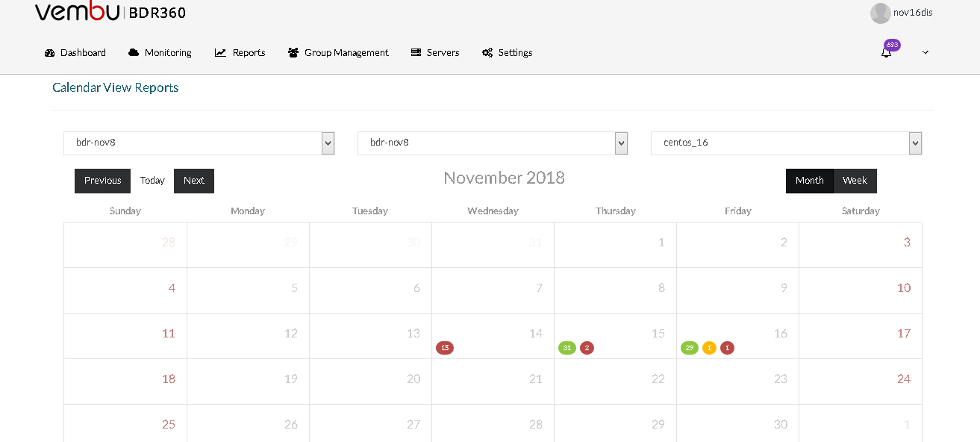This screenshot has width=980, height=442.
Task: Open the notifications bell icon
Action: pyautogui.click(x=886, y=52)
